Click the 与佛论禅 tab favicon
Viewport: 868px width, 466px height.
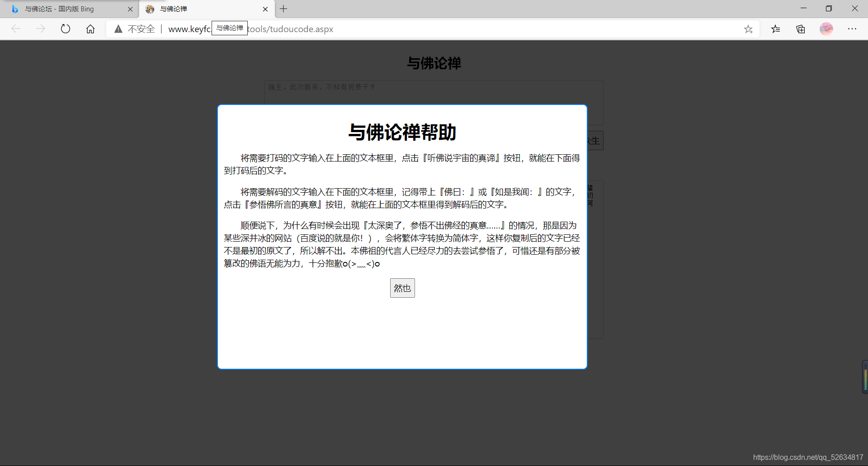pyautogui.click(x=150, y=9)
